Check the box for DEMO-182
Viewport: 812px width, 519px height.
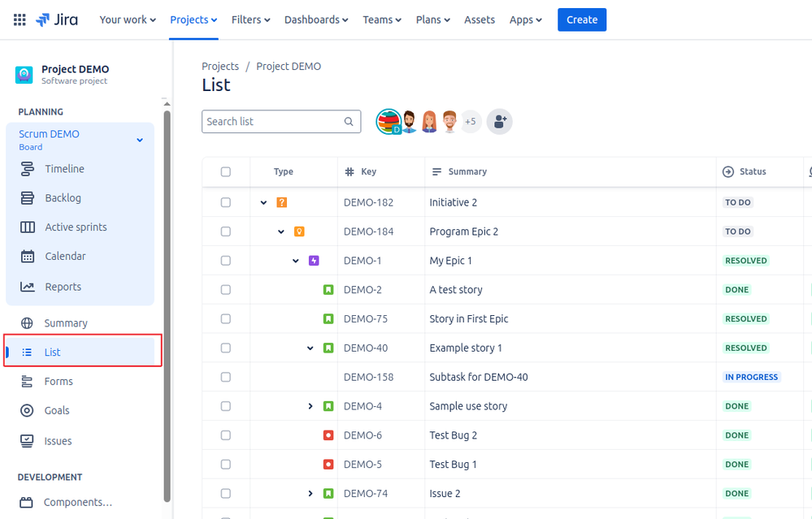(226, 202)
